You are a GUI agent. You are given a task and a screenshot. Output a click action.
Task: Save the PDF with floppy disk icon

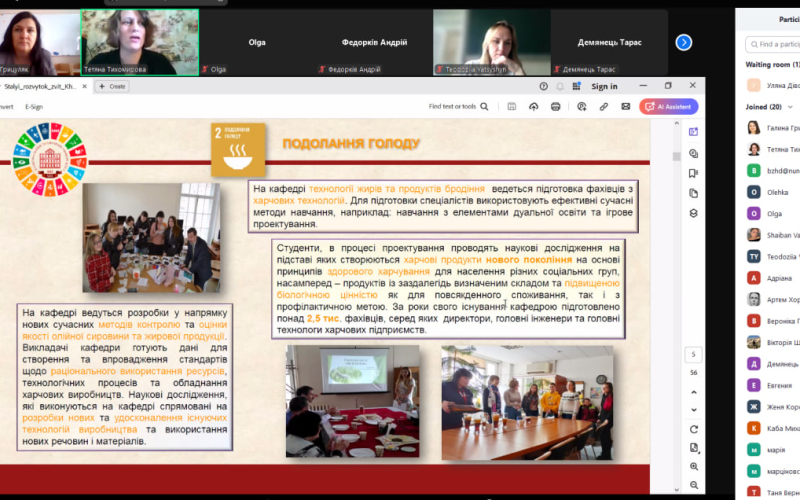(x=512, y=107)
